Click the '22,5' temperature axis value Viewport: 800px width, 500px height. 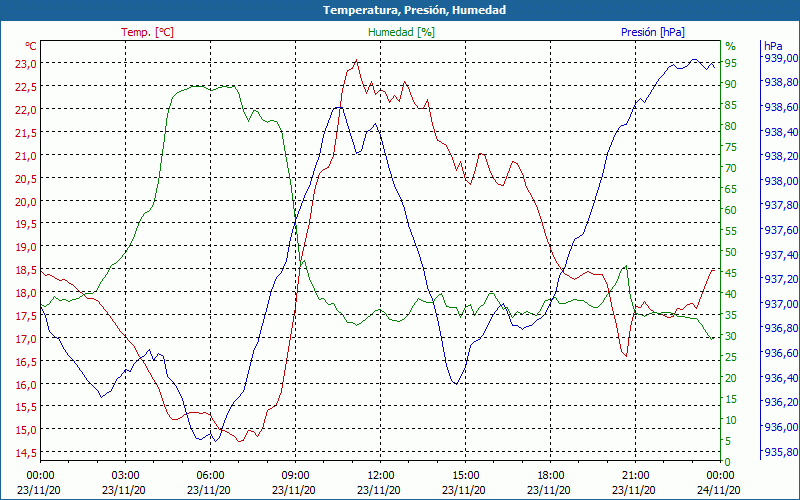(x=26, y=87)
